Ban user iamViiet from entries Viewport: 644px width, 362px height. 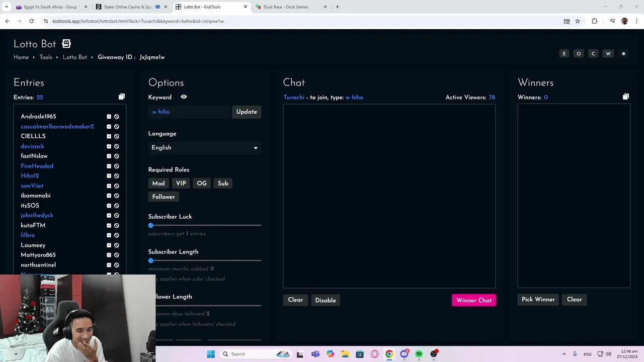[x=116, y=186]
